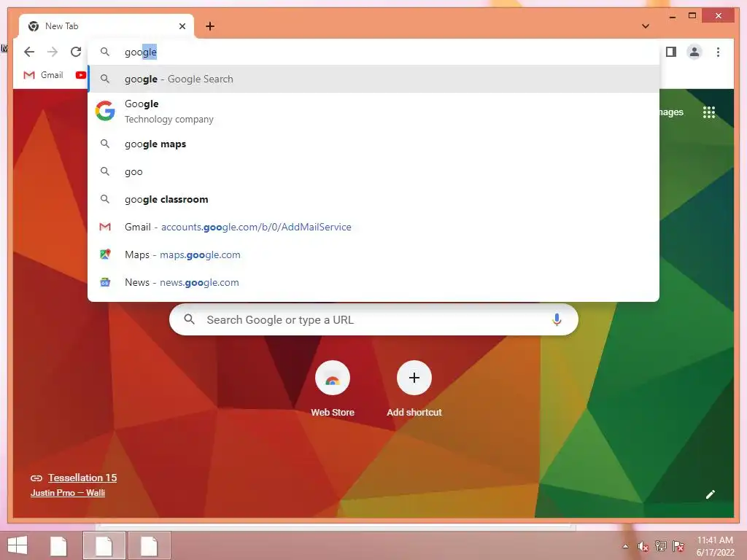Click the muted volume tray icon
The width and height of the screenshot is (747, 560).
point(643,546)
